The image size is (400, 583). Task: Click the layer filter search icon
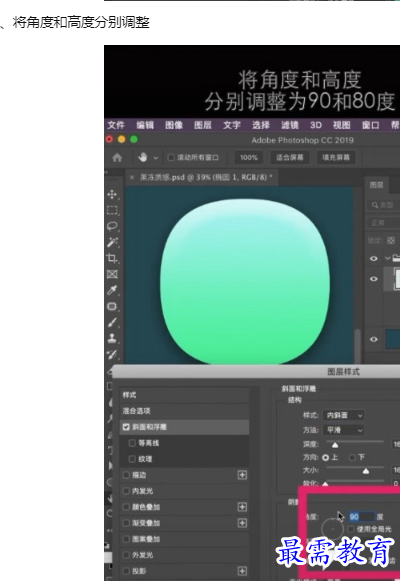375,205
